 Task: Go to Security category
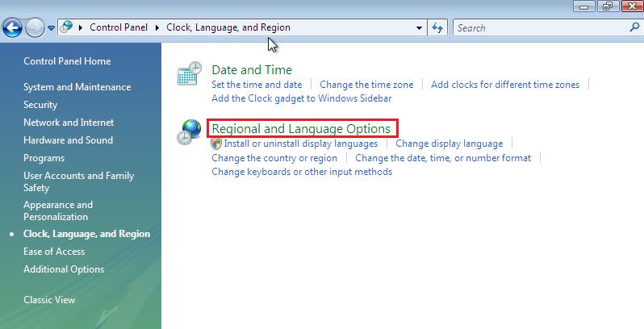click(40, 105)
